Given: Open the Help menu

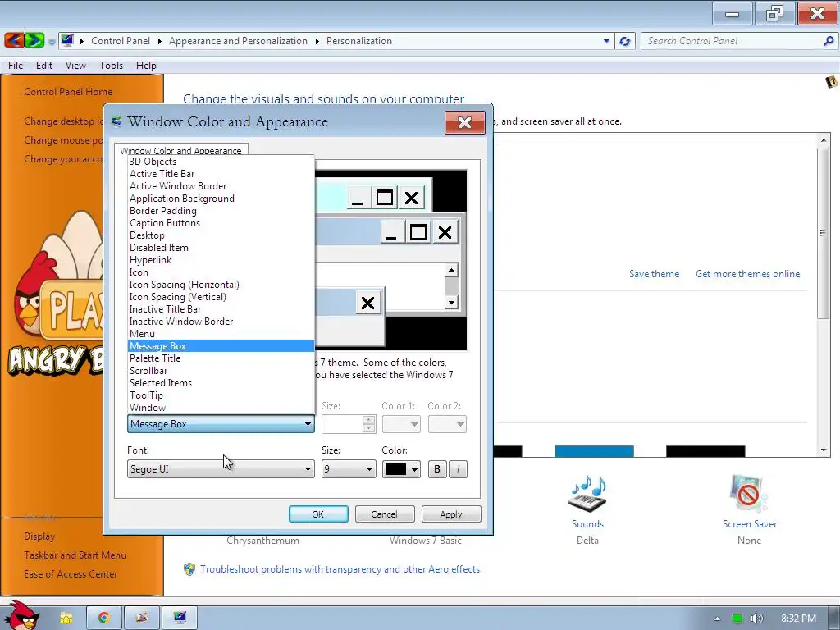Looking at the screenshot, I should click(146, 66).
